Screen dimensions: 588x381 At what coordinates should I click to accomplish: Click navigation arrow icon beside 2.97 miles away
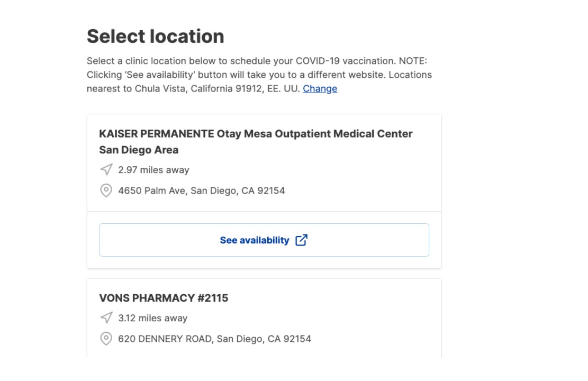[106, 170]
